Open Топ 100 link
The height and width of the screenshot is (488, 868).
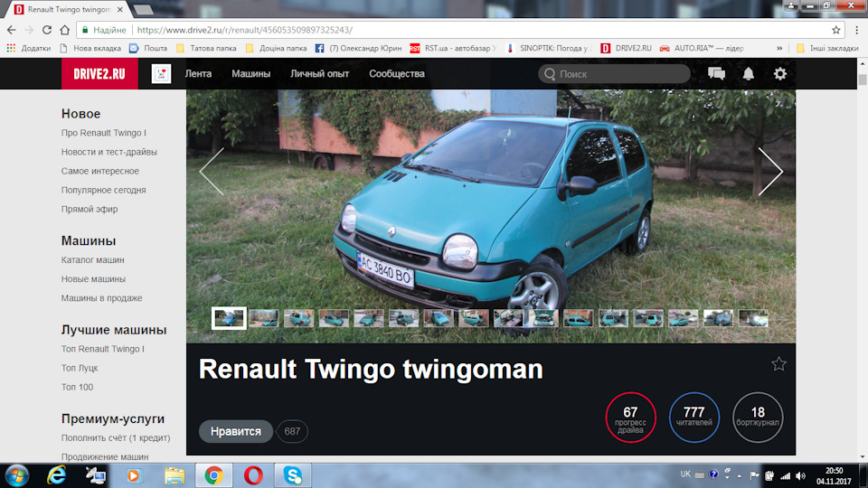[77, 387]
